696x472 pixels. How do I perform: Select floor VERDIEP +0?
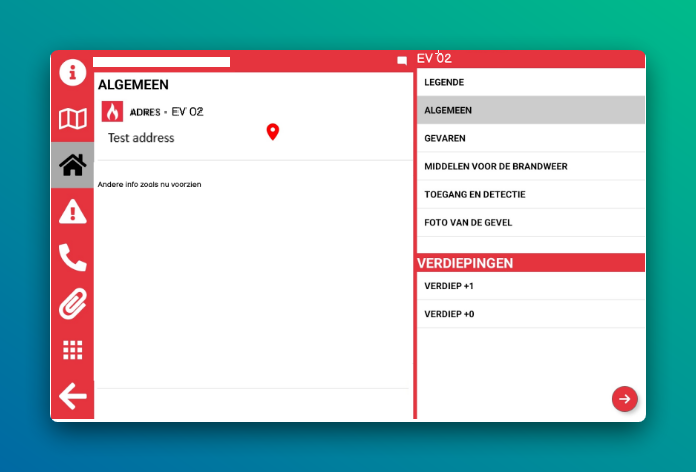pyautogui.click(x=530, y=314)
